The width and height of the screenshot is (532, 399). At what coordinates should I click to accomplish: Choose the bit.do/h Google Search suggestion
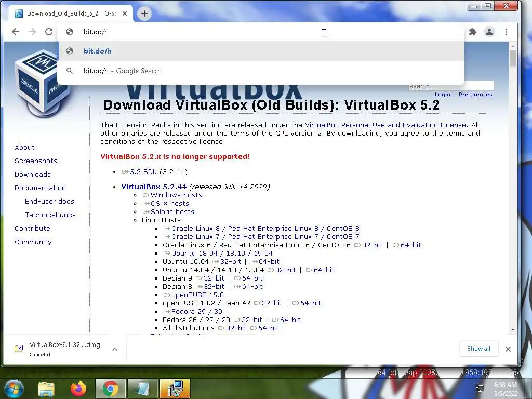tap(261, 71)
